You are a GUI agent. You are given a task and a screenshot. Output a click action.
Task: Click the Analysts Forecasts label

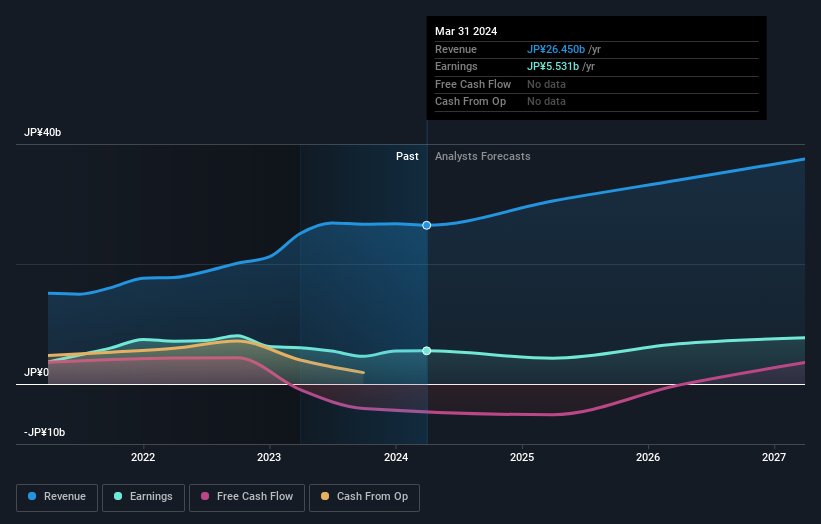tap(482, 156)
